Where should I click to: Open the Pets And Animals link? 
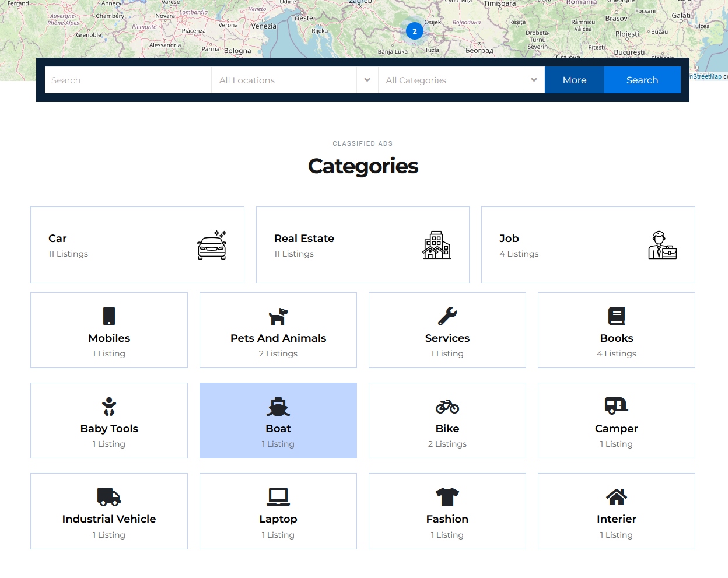278,338
